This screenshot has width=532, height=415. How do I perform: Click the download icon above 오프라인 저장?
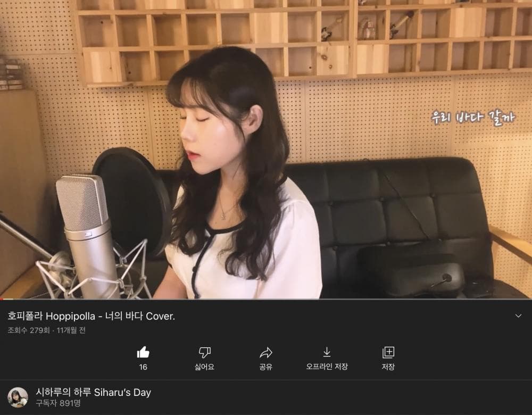point(327,352)
